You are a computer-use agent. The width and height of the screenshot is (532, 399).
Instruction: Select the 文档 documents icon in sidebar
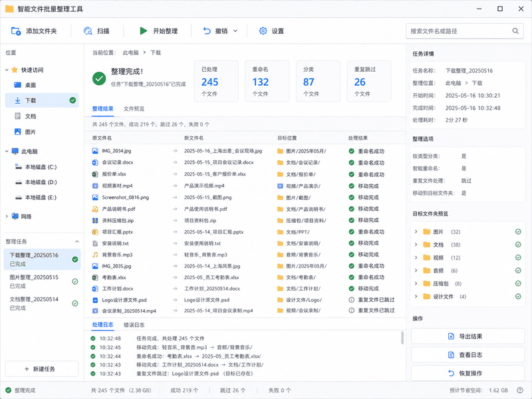coord(18,116)
